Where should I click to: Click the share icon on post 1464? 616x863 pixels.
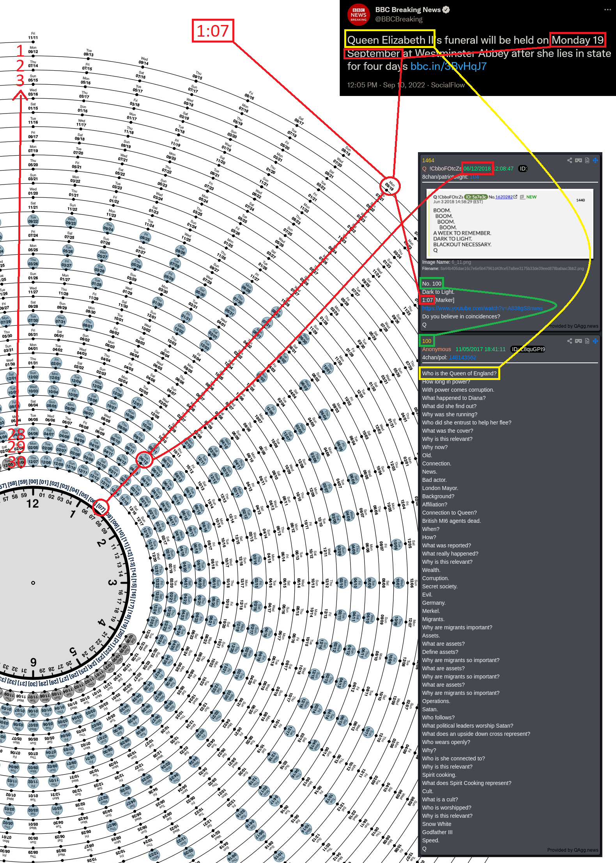tap(570, 160)
